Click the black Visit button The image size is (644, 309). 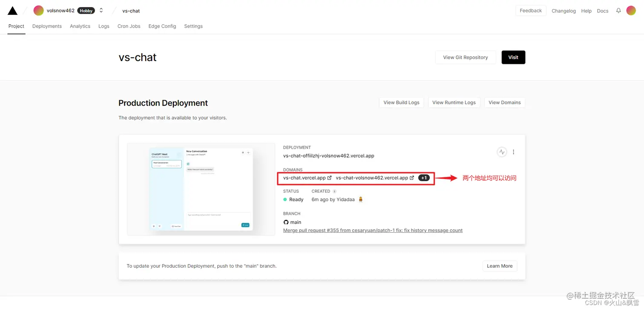click(x=513, y=58)
